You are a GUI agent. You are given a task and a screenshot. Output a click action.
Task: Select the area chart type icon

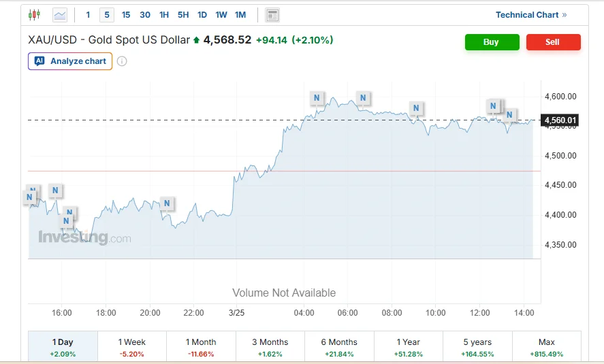coord(60,14)
